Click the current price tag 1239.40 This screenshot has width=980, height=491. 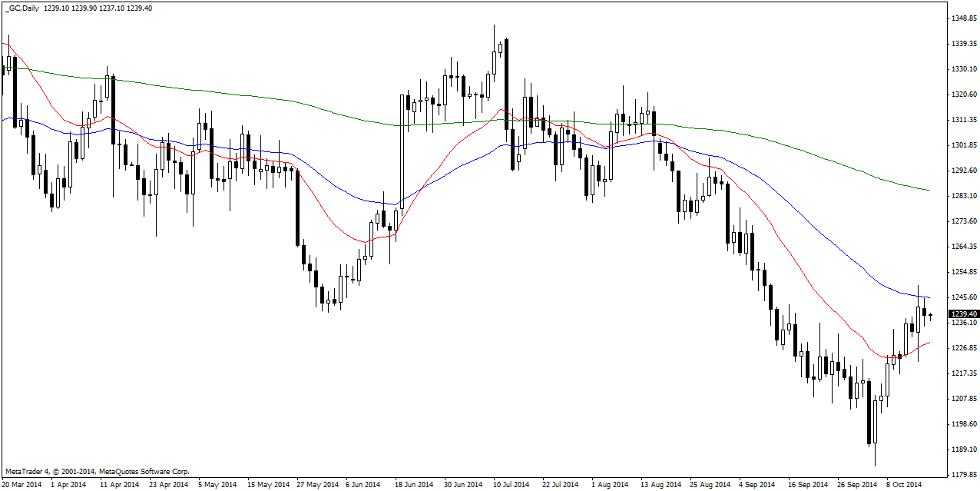coord(963,314)
